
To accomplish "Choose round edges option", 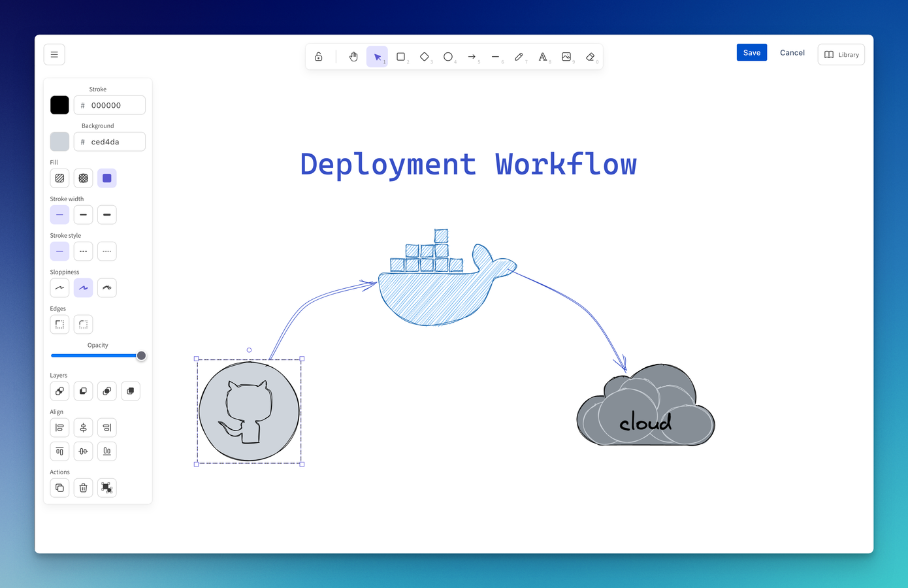I will pyautogui.click(x=83, y=324).
